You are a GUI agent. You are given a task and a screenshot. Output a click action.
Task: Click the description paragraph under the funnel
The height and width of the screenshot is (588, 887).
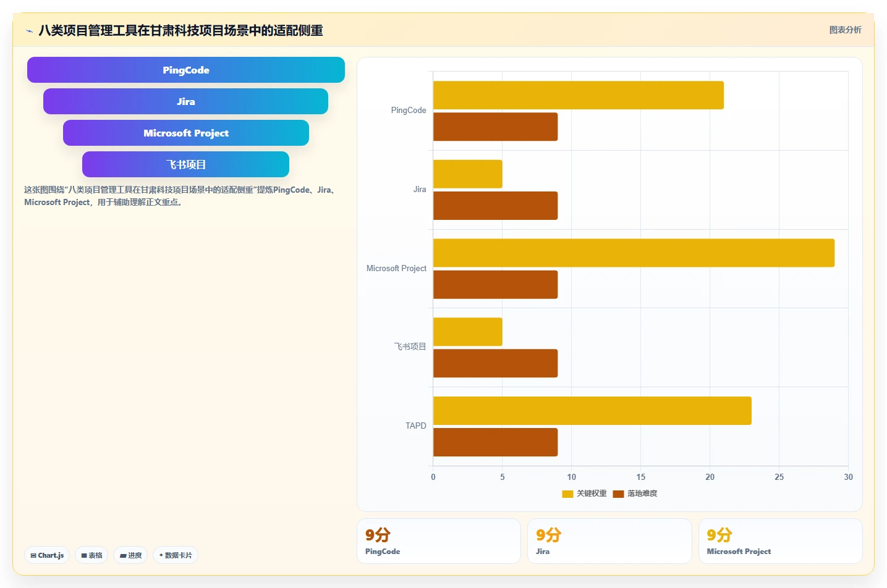pyautogui.click(x=181, y=196)
